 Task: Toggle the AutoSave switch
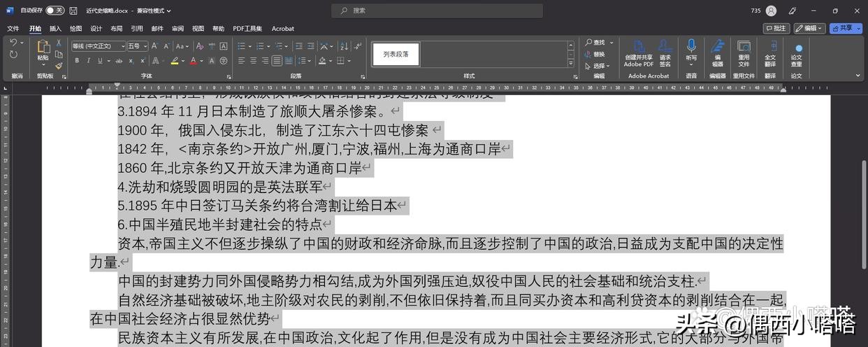[x=55, y=10]
